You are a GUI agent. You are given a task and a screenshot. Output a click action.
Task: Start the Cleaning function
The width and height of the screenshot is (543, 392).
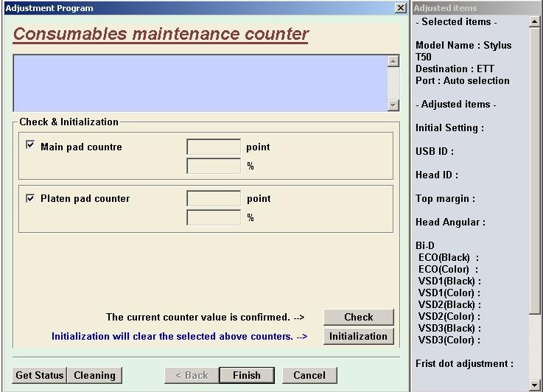[x=94, y=375]
